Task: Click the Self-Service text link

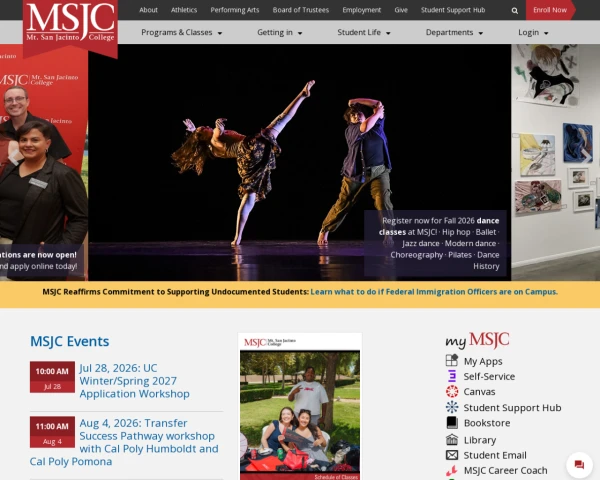Action: point(489,376)
